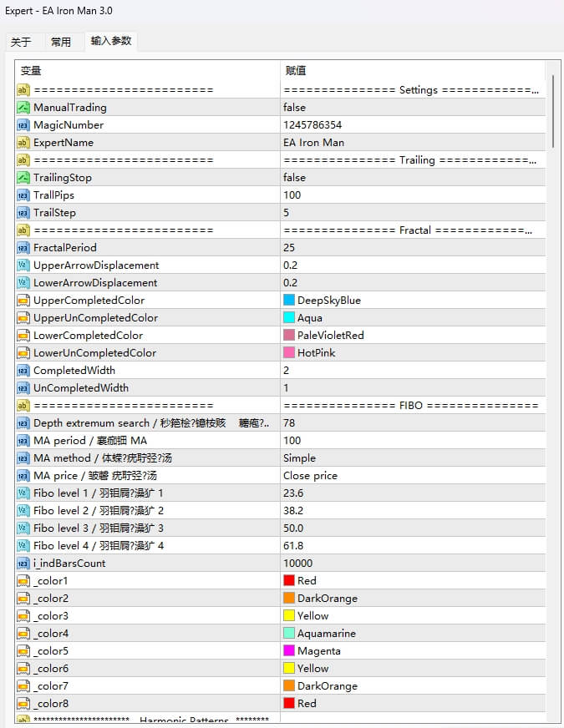The width and height of the screenshot is (564, 728).
Task: Click the TrailingStop boolean type icon
Action: (x=23, y=178)
